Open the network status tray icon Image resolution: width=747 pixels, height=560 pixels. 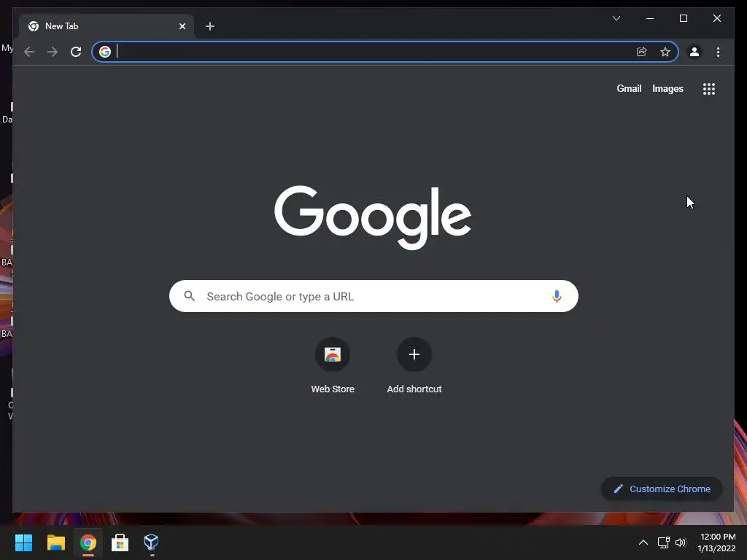pyautogui.click(x=664, y=542)
